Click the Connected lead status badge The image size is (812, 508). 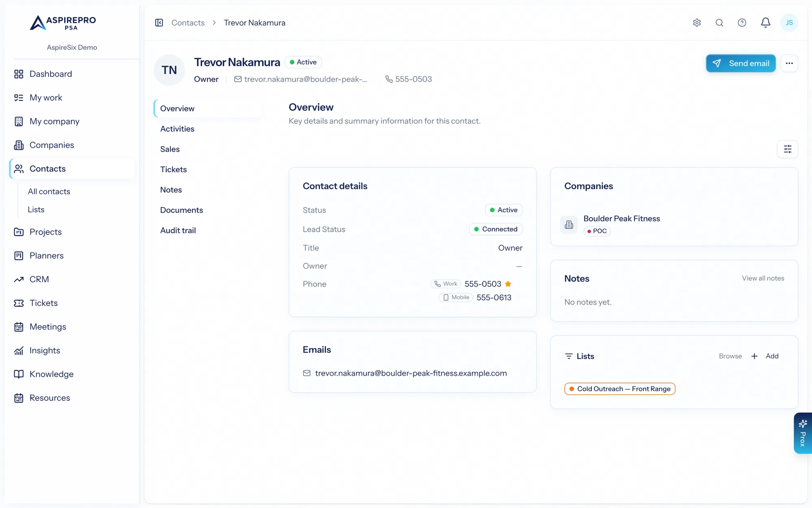(x=496, y=229)
